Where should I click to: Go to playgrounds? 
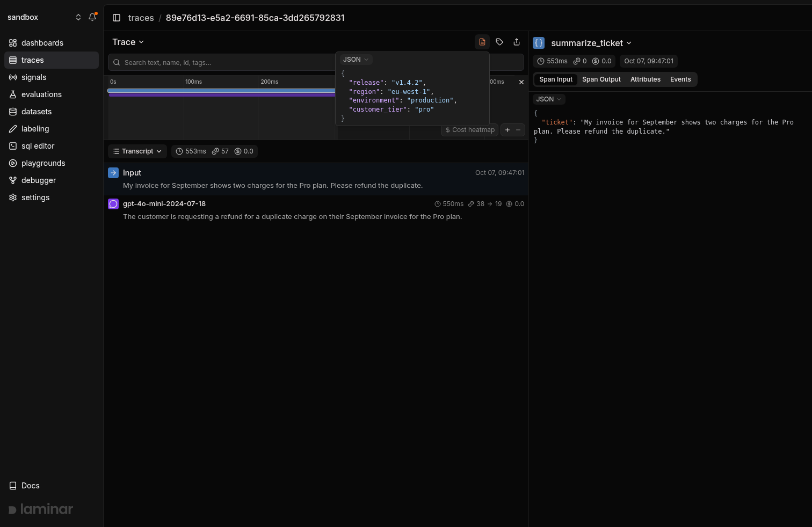click(52, 163)
